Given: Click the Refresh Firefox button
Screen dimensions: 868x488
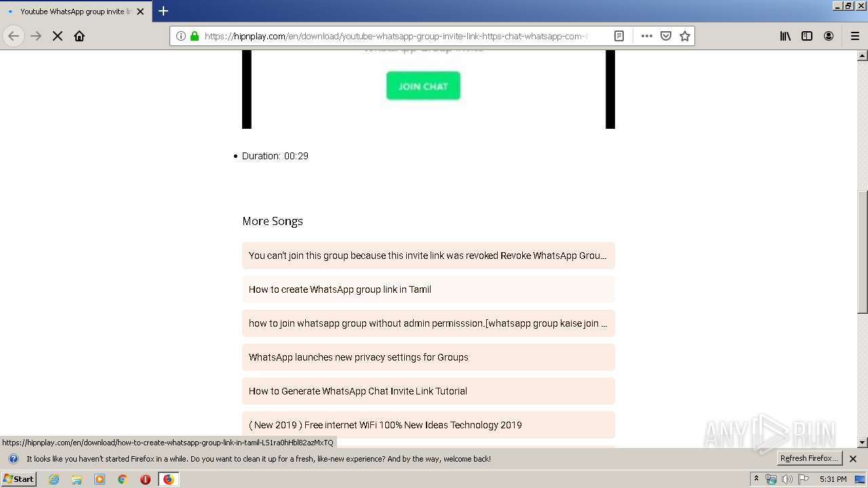Looking at the screenshot, I should coord(810,459).
